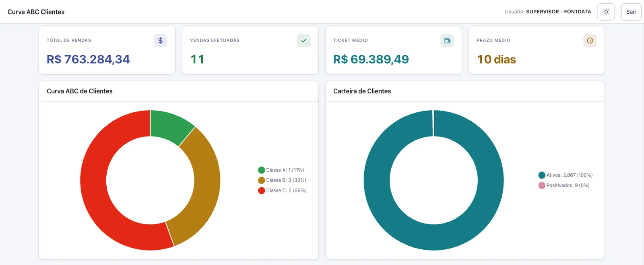
Task: Toggle the light/dark theme sun button
Action: [606, 12]
